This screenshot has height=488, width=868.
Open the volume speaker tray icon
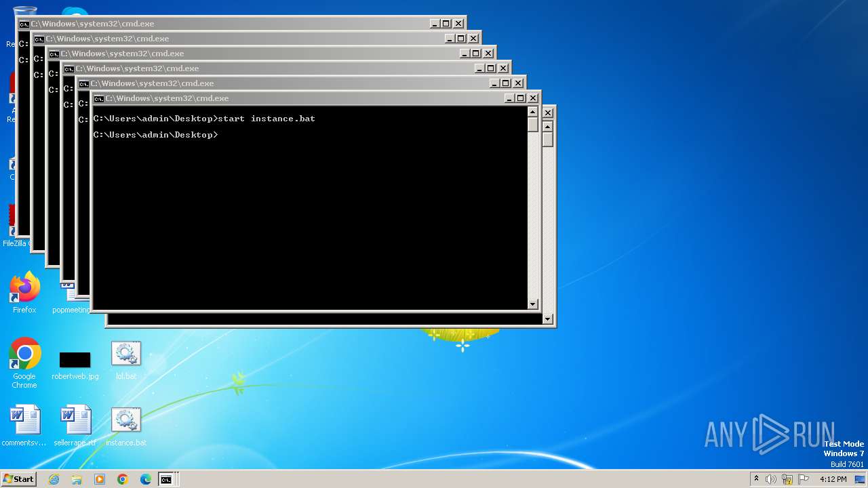[x=771, y=479]
